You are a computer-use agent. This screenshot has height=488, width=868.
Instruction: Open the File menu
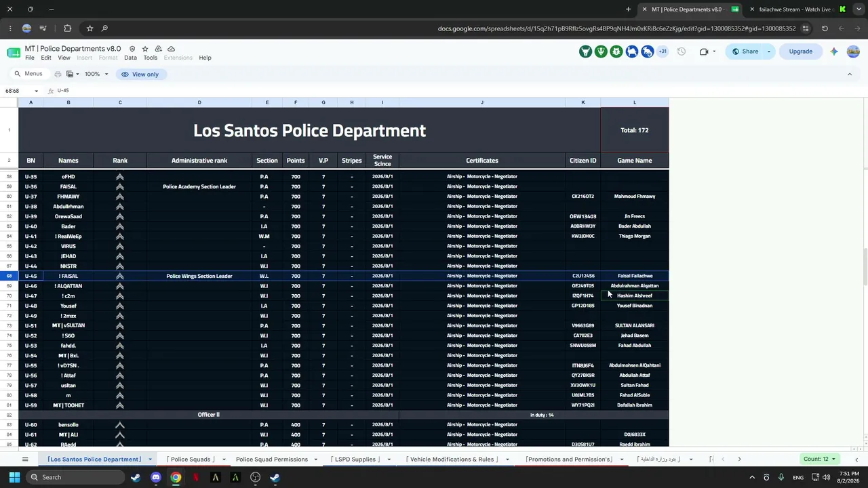(30, 58)
